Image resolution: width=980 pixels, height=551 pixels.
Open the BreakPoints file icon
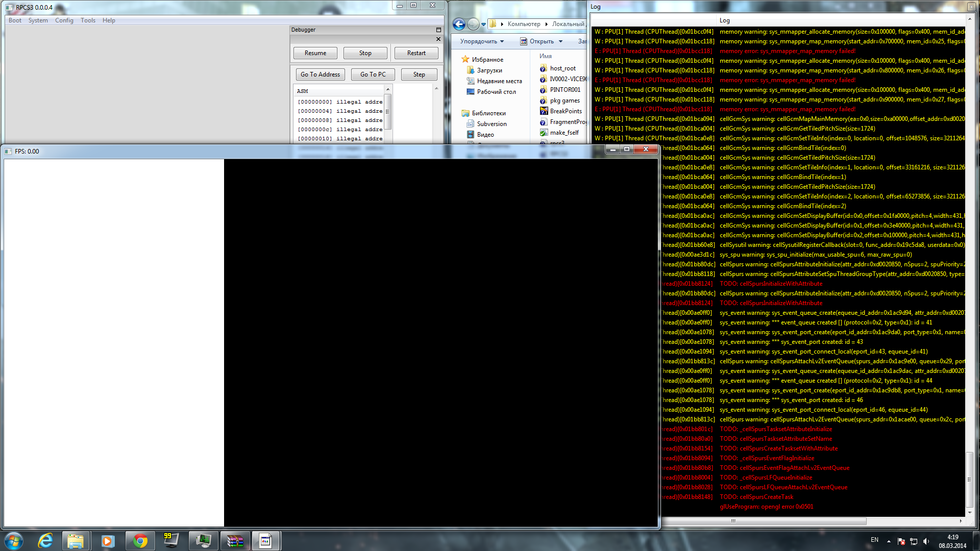[x=544, y=111]
